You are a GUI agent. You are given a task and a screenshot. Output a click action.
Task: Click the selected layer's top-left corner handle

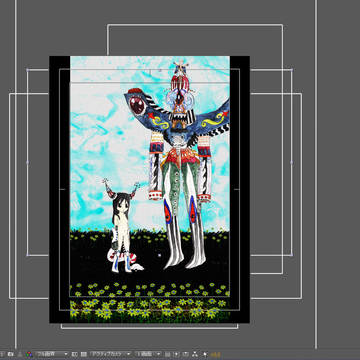pos(27,70)
